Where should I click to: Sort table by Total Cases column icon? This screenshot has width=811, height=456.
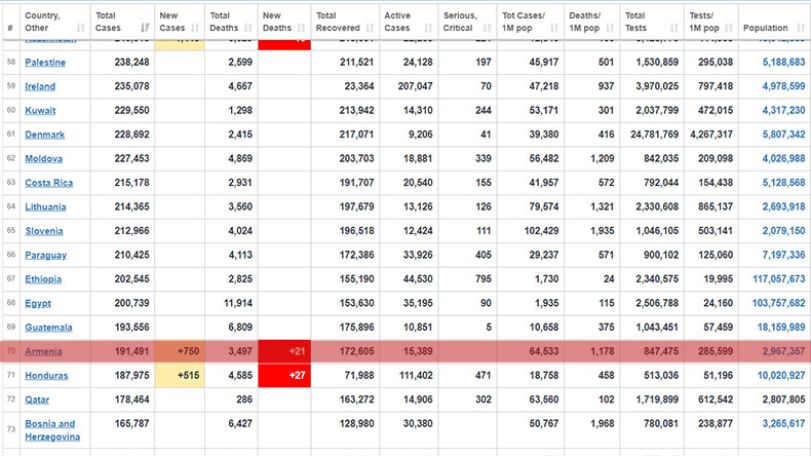[145, 28]
